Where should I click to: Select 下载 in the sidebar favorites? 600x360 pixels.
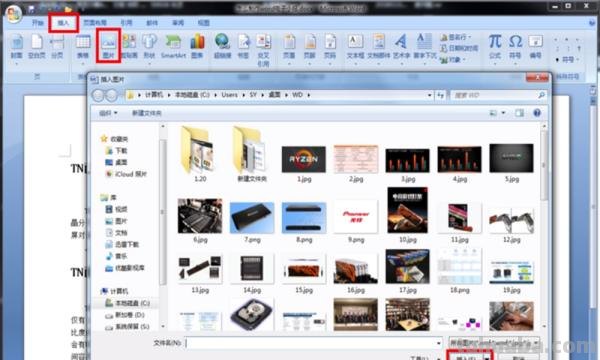click(116, 151)
